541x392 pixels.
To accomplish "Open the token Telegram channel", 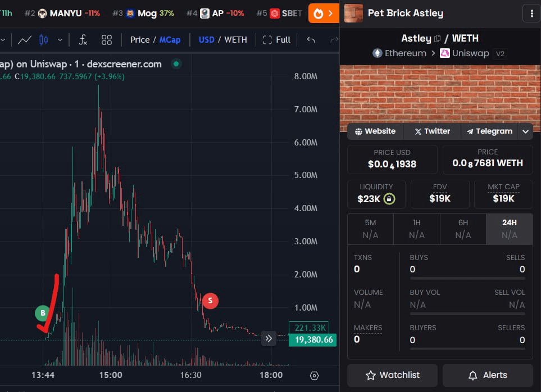I will (x=489, y=131).
